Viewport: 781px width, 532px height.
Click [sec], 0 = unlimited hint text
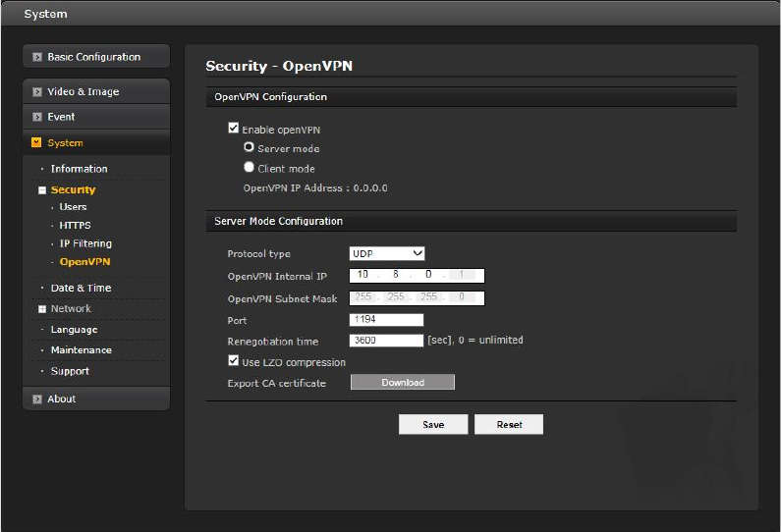475,340
